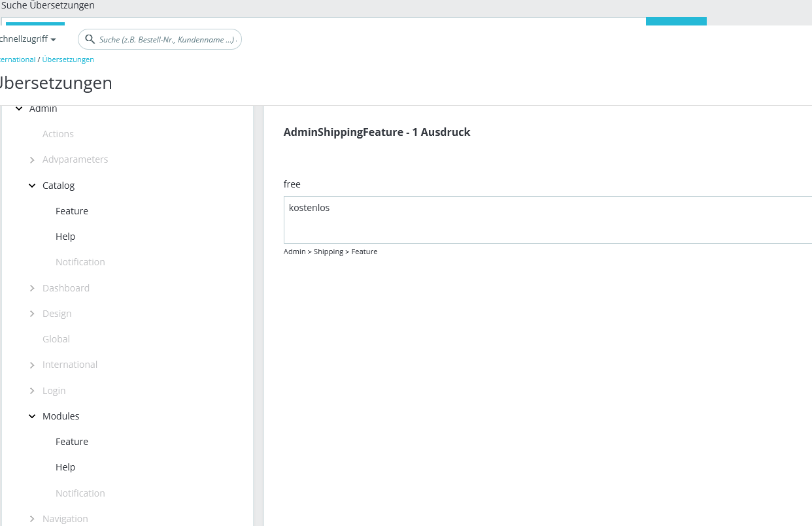This screenshot has height=526, width=812.
Task: Click the search magnifier icon
Action: [x=90, y=39]
